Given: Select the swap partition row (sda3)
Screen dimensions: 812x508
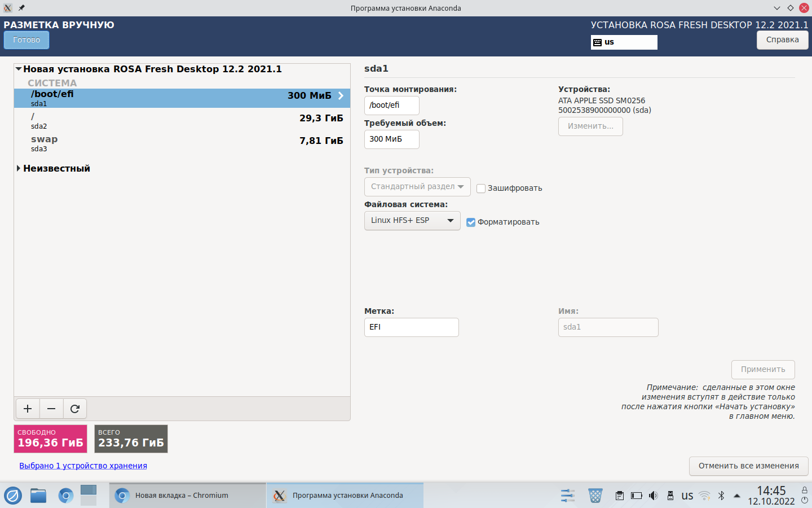Looking at the screenshot, I should 182,143.
